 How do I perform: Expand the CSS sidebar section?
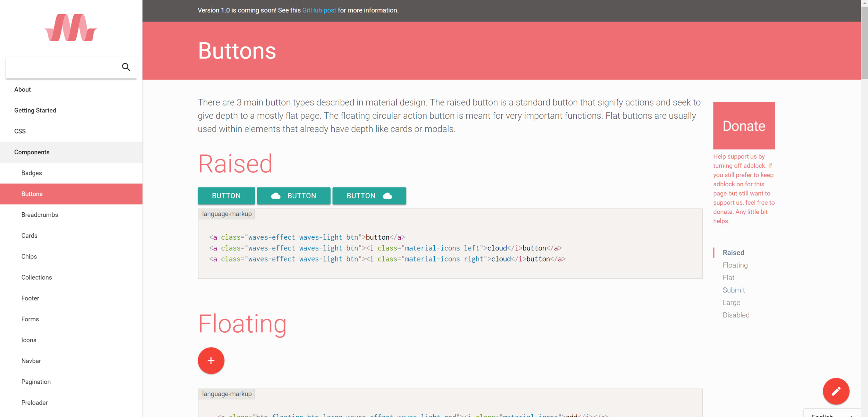pos(20,131)
